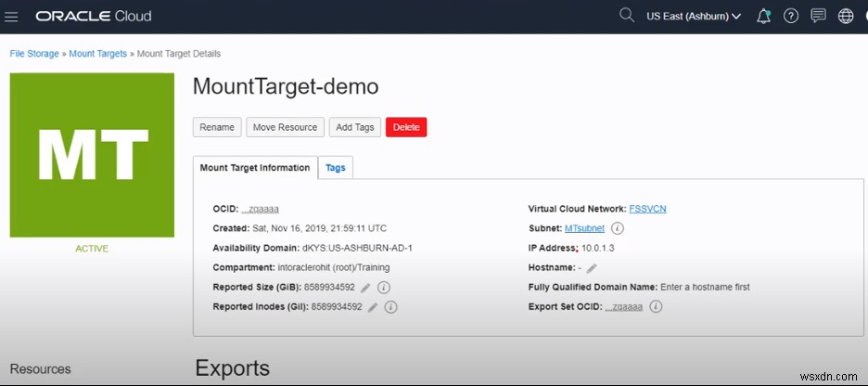The height and width of the screenshot is (386, 868).
Task: Click the globe language icon
Action: [x=845, y=16]
